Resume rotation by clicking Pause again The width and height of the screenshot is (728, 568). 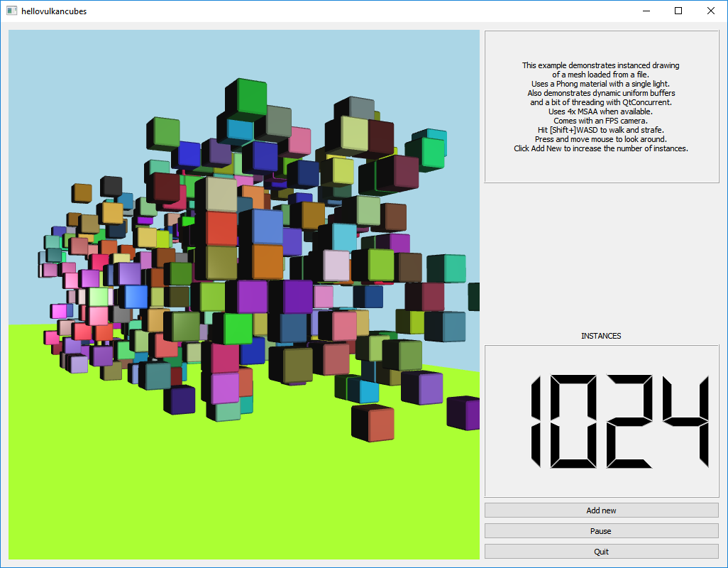tap(600, 530)
